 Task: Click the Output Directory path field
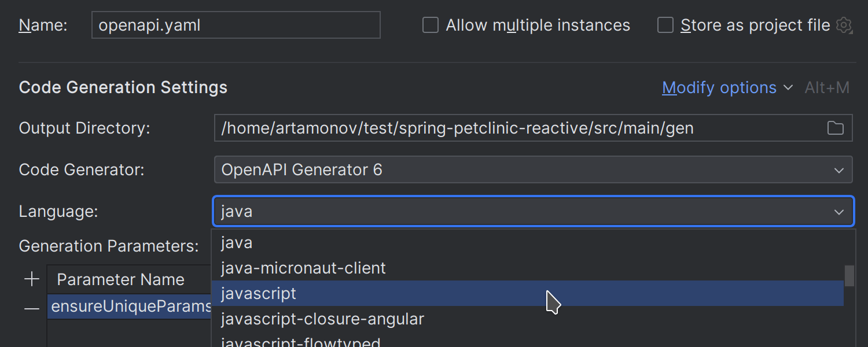pos(515,128)
